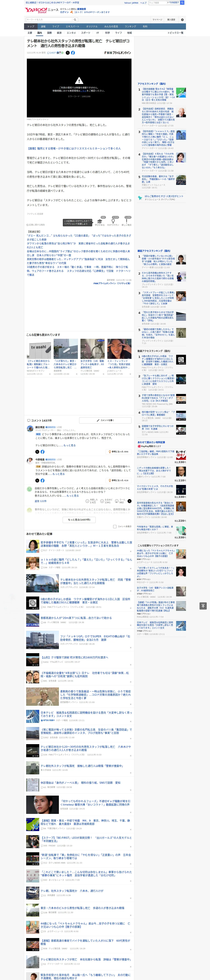Screen dimensions: 210x980
Task: Click 今野晴貴 commenter avatar
Action: [x=30, y=461]
